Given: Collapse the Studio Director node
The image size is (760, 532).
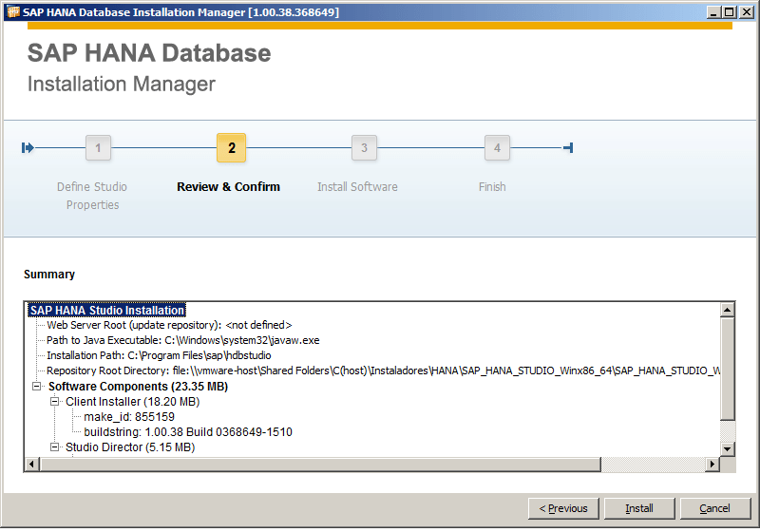Looking at the screenshot, I should [54, 446].
